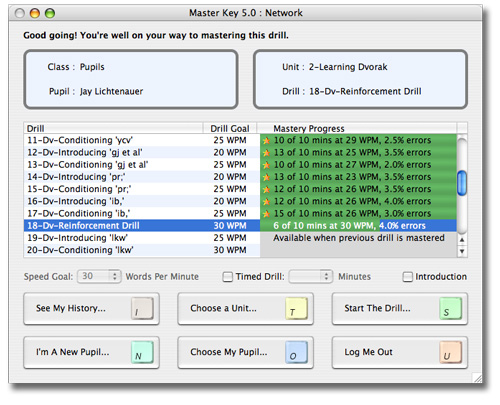This screenshot has height=405, width=500.
Task: Click the star icon beside drill 17 progress
Action: [266, 214]
